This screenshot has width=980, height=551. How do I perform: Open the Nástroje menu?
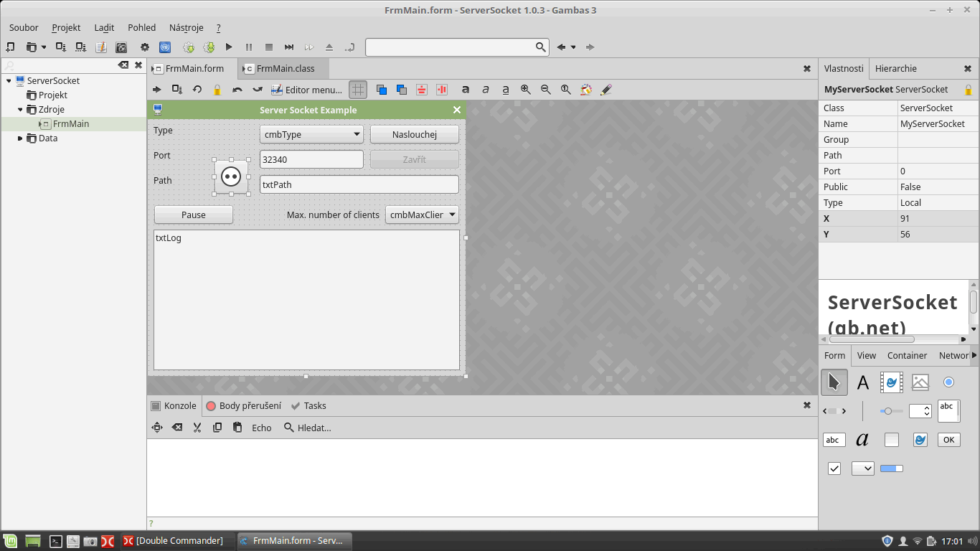click(186, 27)
